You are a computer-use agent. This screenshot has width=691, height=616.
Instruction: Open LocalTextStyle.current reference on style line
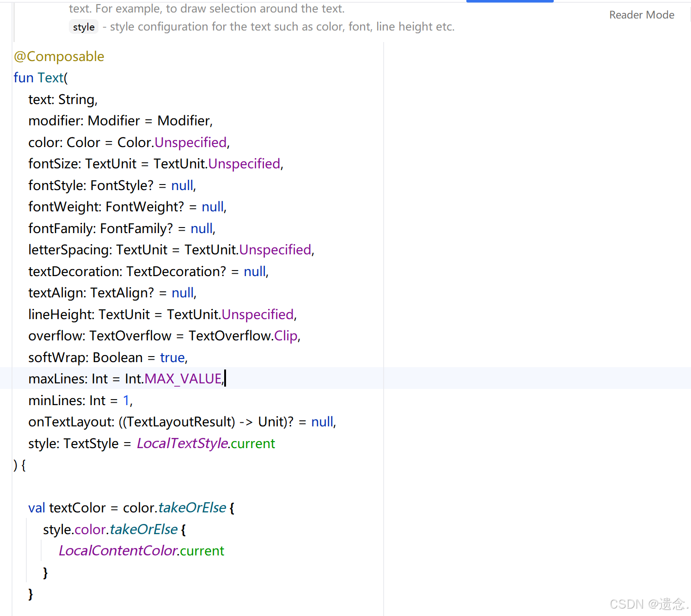205,443
